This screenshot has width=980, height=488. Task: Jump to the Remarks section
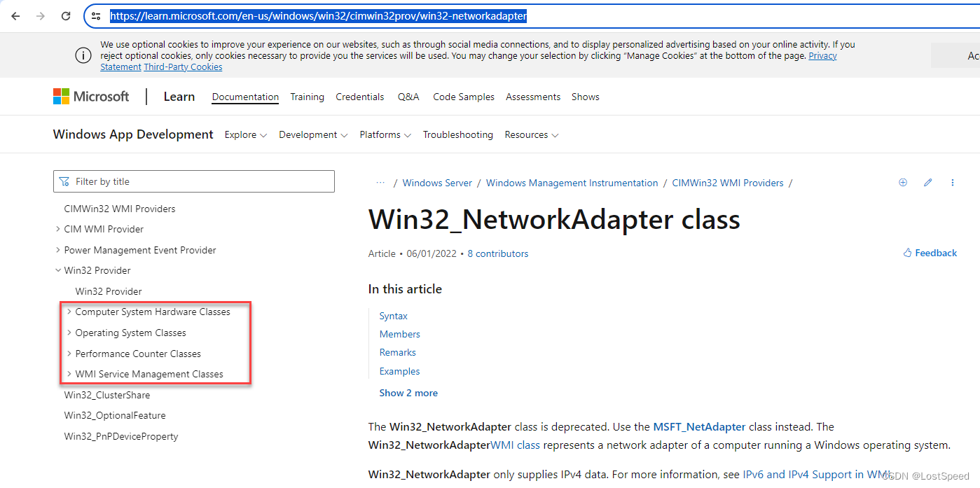(x=398, y=352)
